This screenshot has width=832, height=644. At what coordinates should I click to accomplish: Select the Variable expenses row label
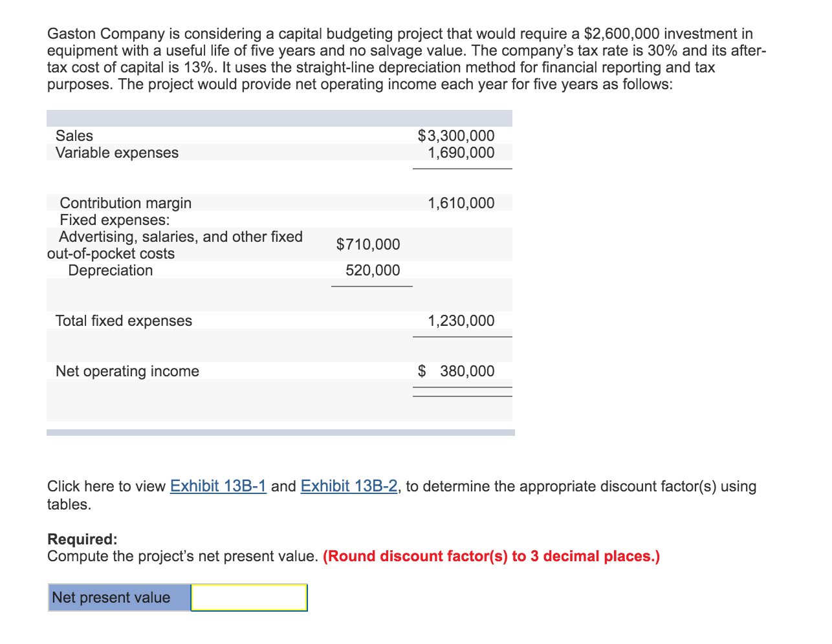[x=117, y=153]
